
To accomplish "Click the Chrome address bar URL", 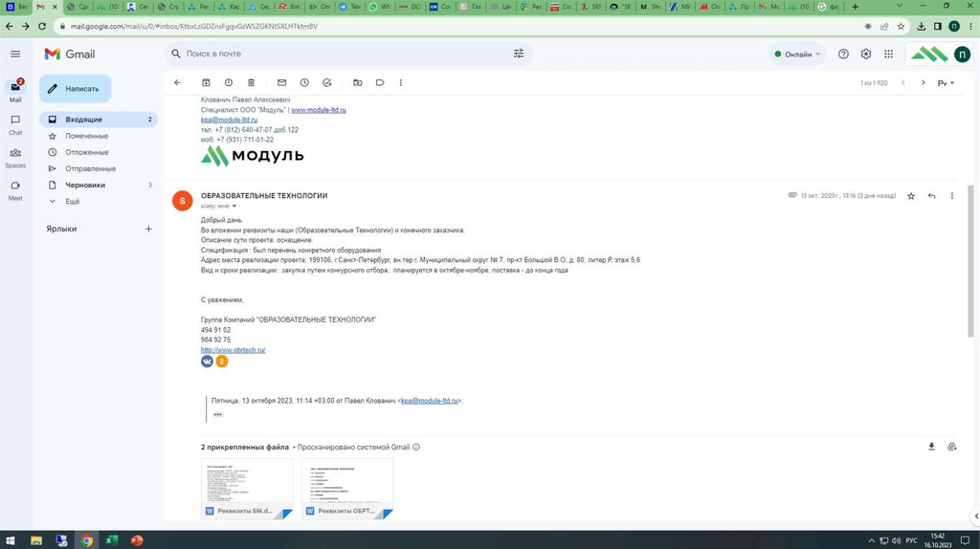I will pos(193,26).
